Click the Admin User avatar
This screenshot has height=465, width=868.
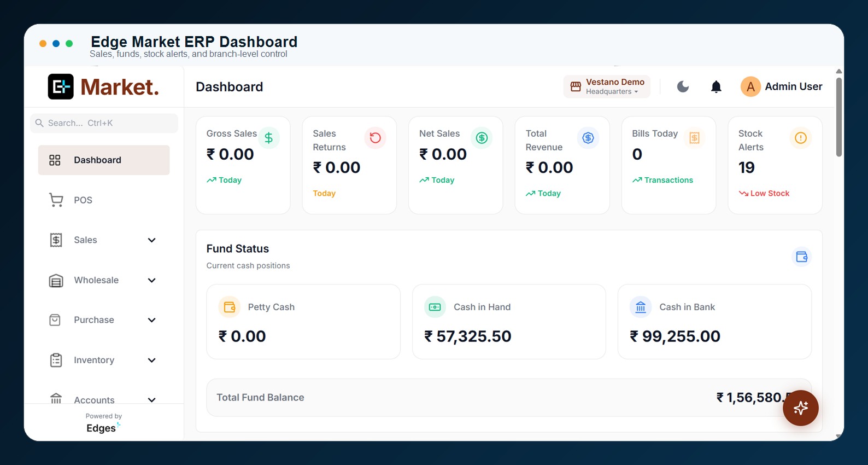click(x=750, y=86)
